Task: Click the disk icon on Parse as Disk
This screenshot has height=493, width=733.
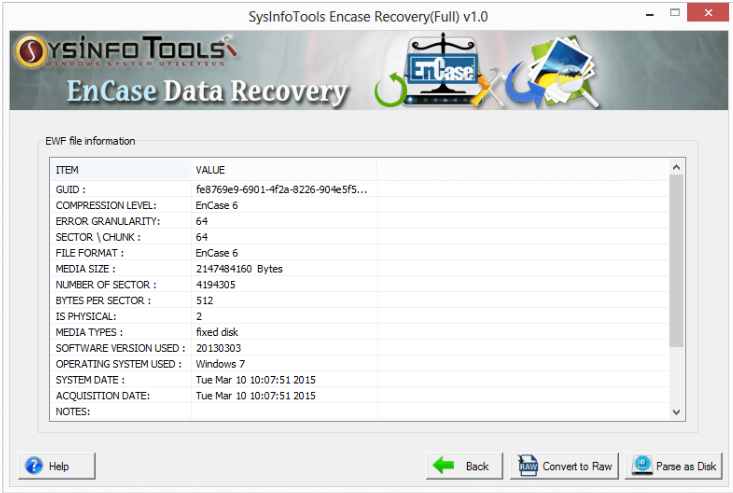Action: tap(642, 465)
